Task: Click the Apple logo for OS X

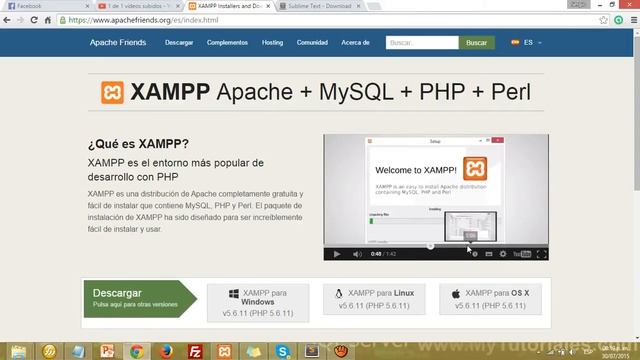Action: pyautogui.click(x=456, y=293)
